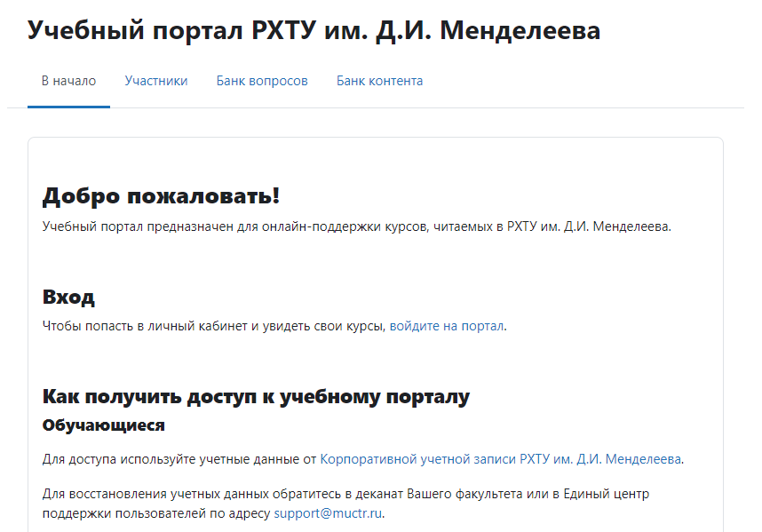Viewport: 762px width, 532px height.
Task: Click the support@muctr.ru email link
Action: (x=329, y=513)
